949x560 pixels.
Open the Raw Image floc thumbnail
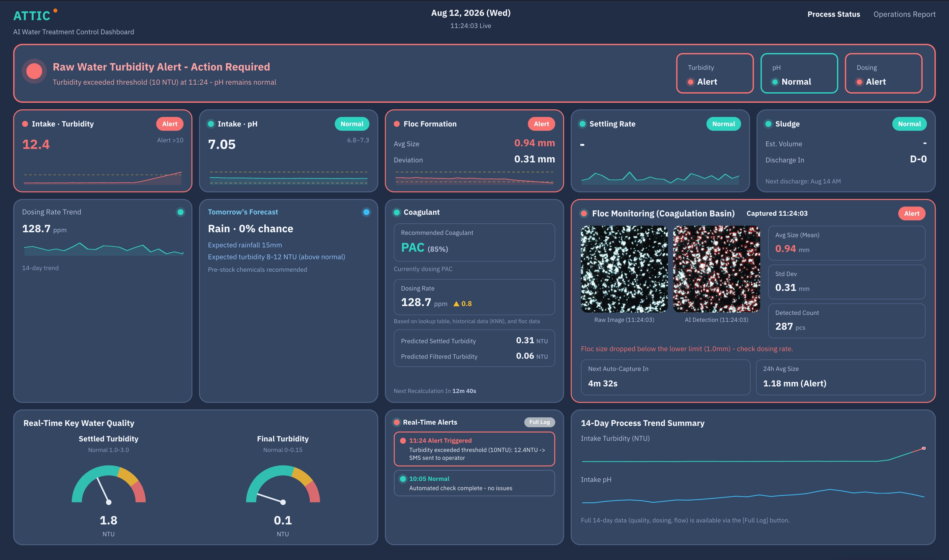pos(624,269)
